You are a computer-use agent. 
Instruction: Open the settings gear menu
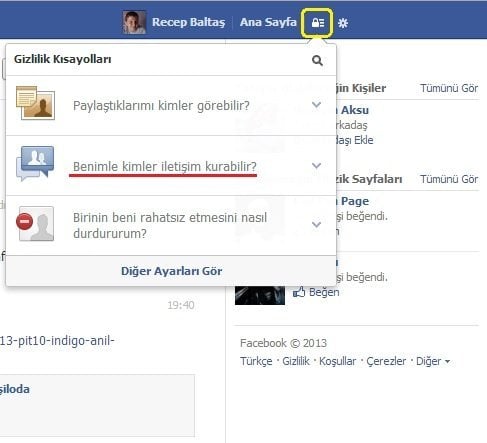343,23
